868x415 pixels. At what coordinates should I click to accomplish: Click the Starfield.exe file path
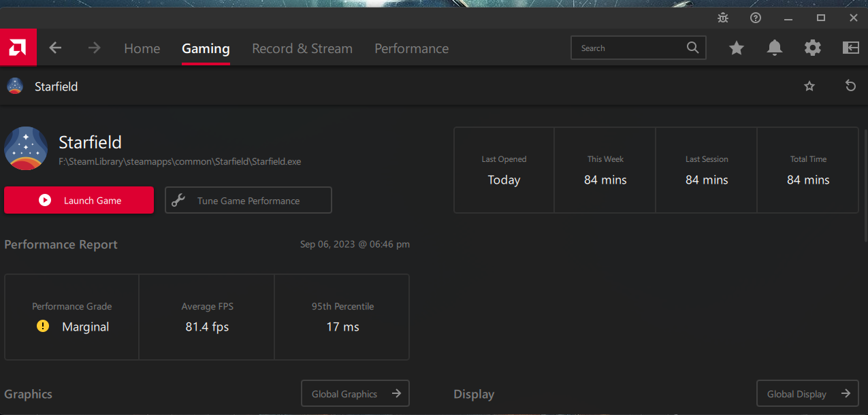[180, 162]
